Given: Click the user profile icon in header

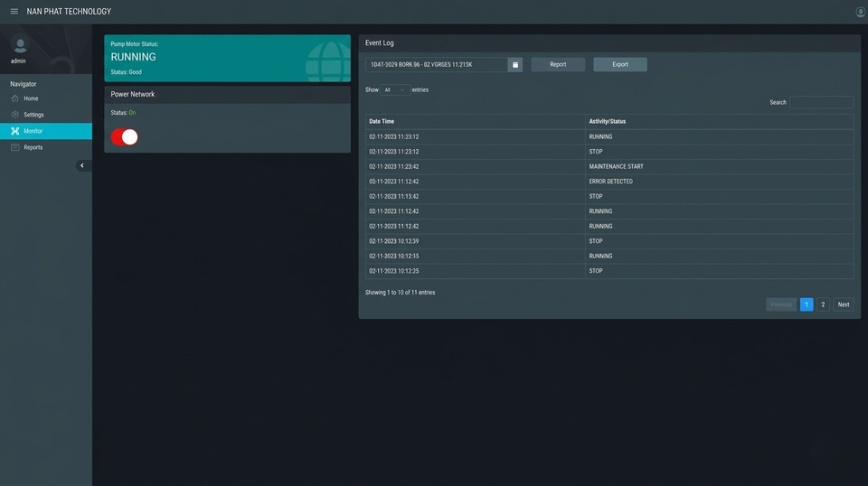Looking at the screenshot, I should point(860,12).
